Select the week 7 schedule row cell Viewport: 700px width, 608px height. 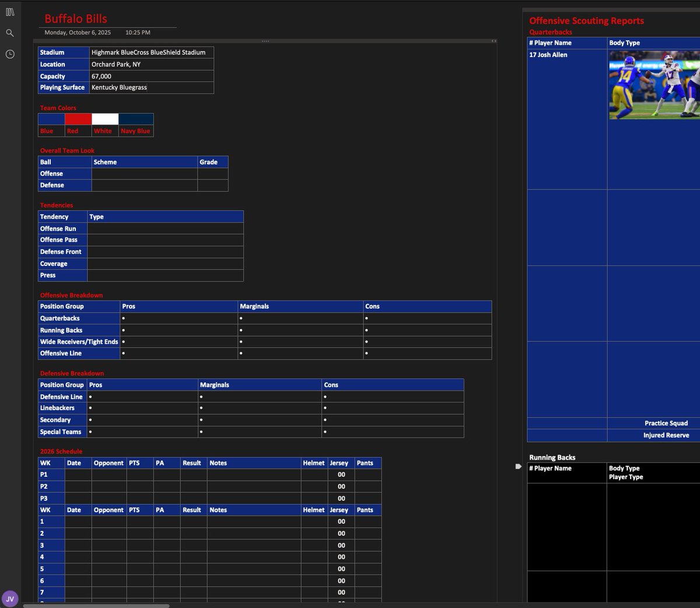click(x=51, y=592)
